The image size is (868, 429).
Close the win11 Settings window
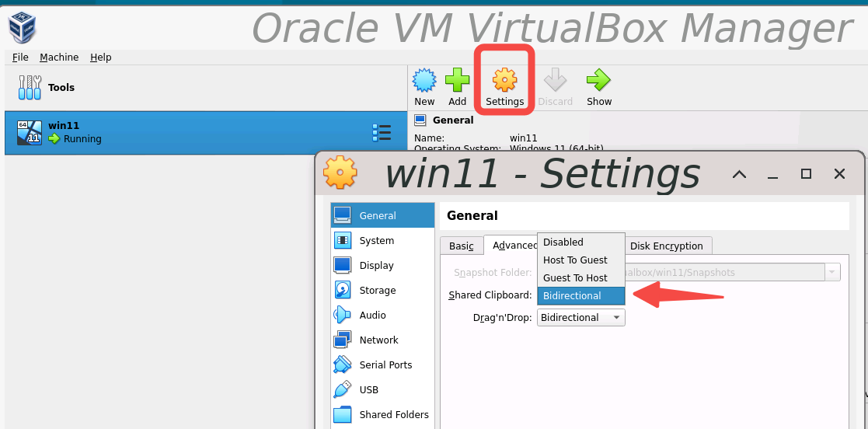(x=839, y=174)
